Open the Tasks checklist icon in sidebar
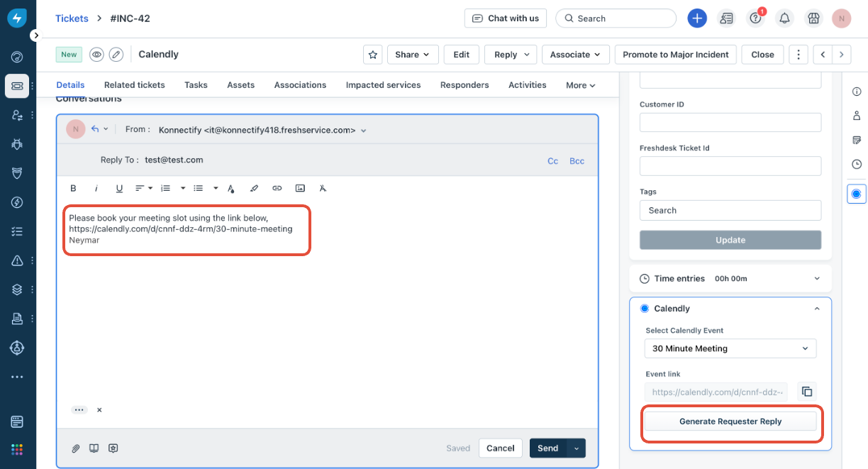 coord(17,231)
